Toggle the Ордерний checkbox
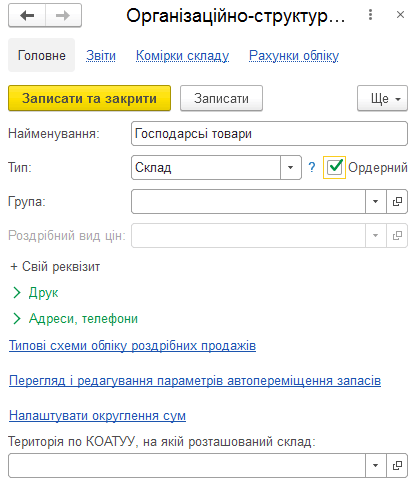 pos(334,167)
